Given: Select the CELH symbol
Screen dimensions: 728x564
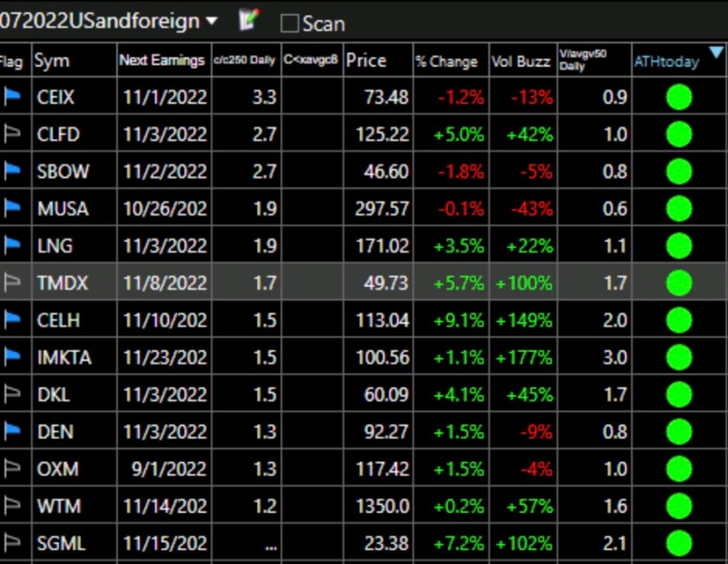Looking at the screenshot, I should (59, 320).
